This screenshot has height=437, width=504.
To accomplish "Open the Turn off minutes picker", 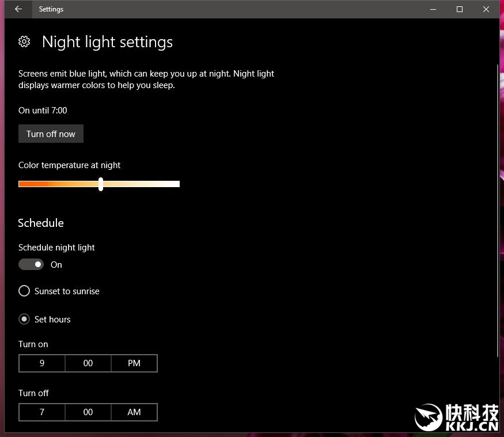I will [88, 412].
